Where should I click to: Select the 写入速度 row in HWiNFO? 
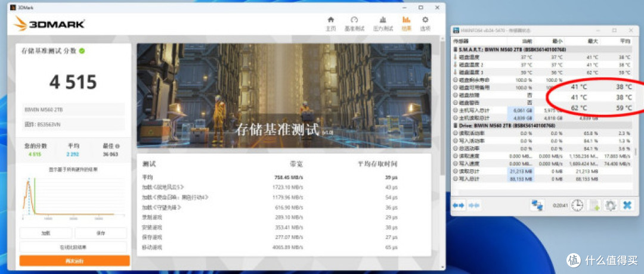tap(543, 163)
